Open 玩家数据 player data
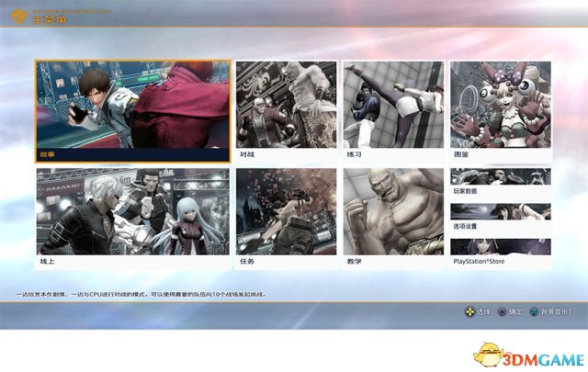Image resolution: width=588 pixels, height=372 pixels. click(x=501, y=182)
